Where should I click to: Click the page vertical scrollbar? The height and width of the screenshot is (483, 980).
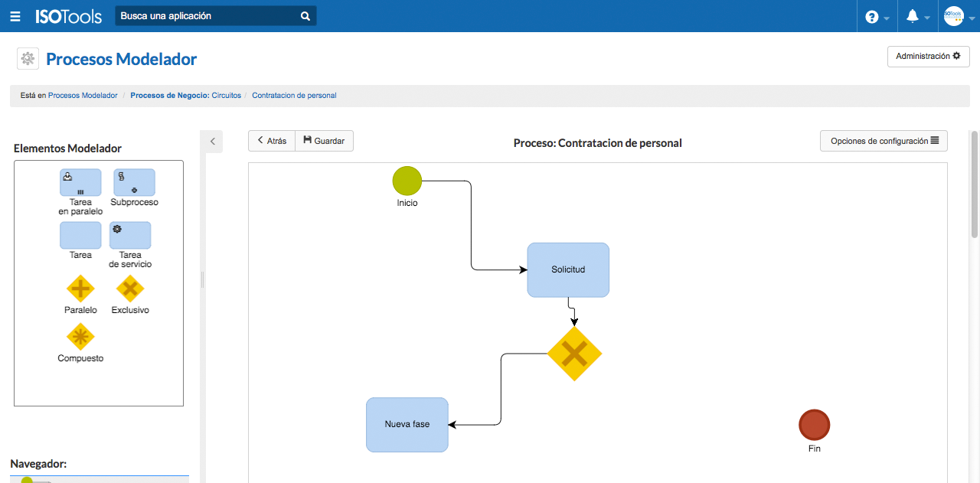pos(975,184)
